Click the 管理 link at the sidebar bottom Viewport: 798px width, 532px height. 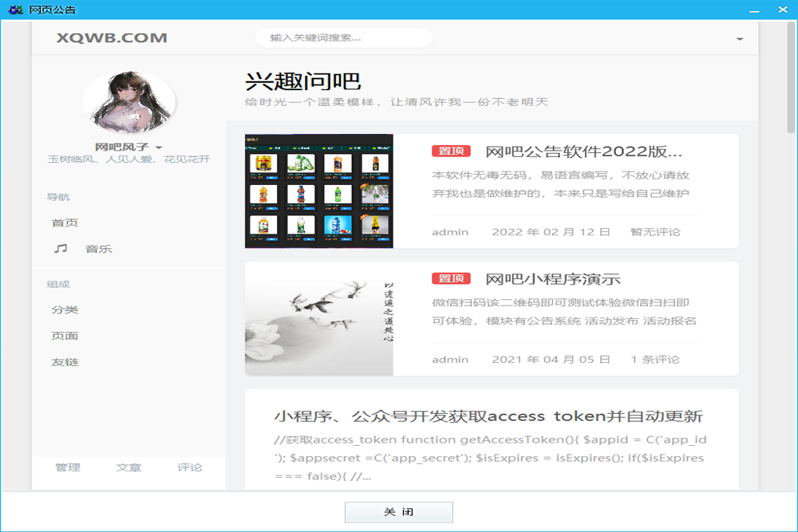(x=68, y=468)
